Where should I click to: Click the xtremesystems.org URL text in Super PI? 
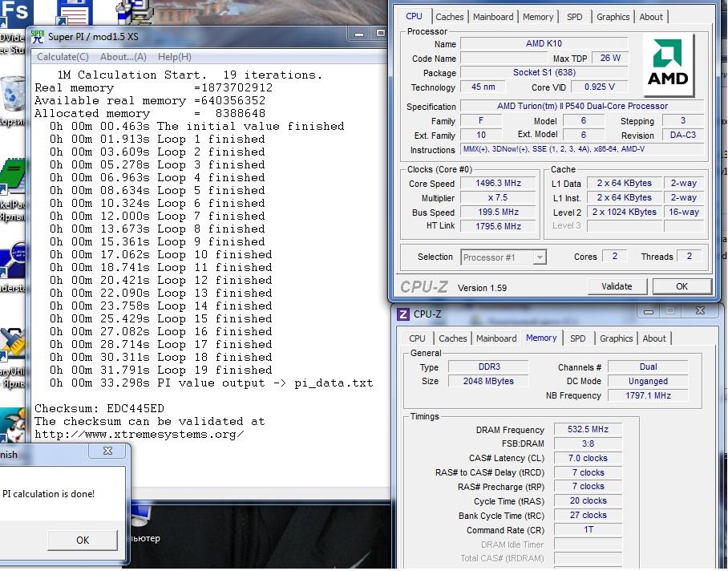(x=140, y=435)
